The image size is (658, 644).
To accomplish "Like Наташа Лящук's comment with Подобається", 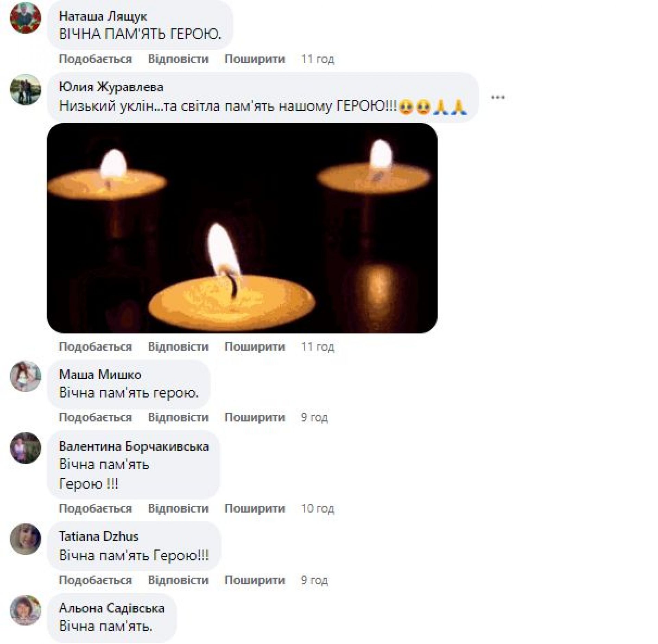I will [x=95, y=59].
